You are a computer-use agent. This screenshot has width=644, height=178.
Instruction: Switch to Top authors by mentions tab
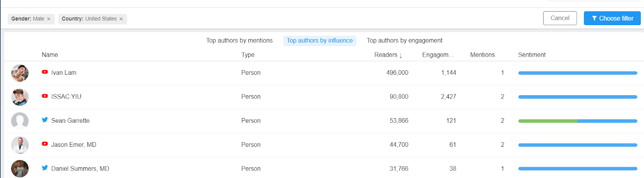point(239,40)
